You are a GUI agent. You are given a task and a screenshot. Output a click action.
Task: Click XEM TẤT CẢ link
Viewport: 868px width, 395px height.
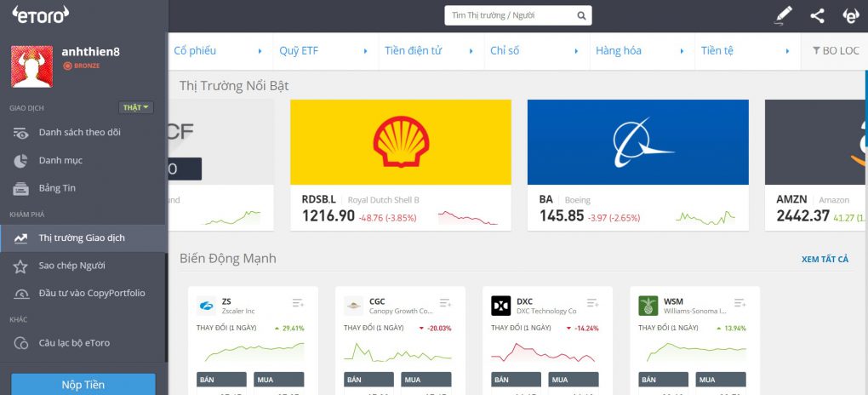[825, 260]
